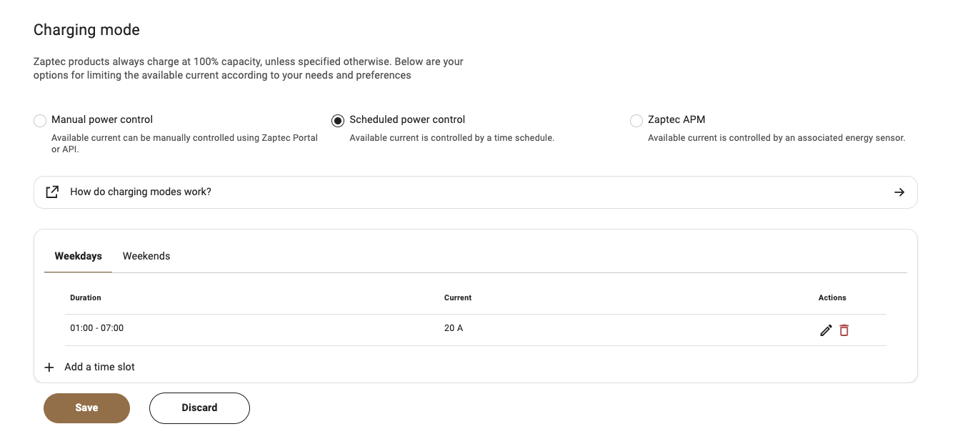Select Scheduled power control radio button
Screen dimensions: 980x434
[x=338, y=121]
